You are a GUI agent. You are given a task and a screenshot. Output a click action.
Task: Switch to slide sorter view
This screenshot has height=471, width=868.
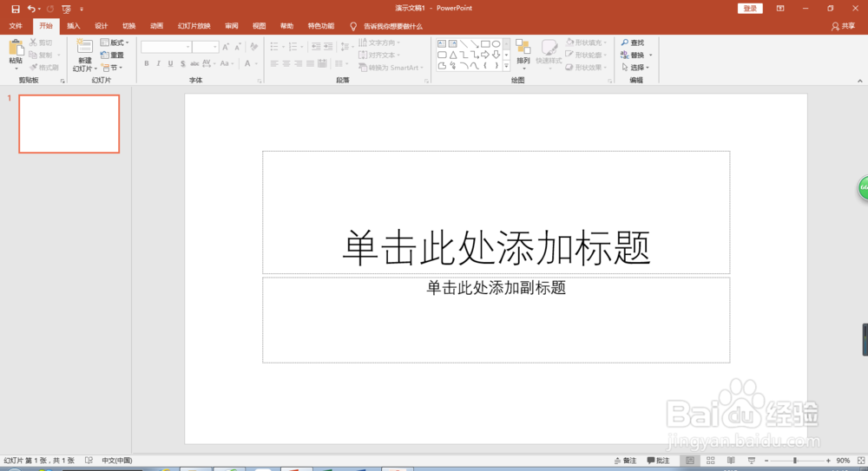tap(710, 461)
